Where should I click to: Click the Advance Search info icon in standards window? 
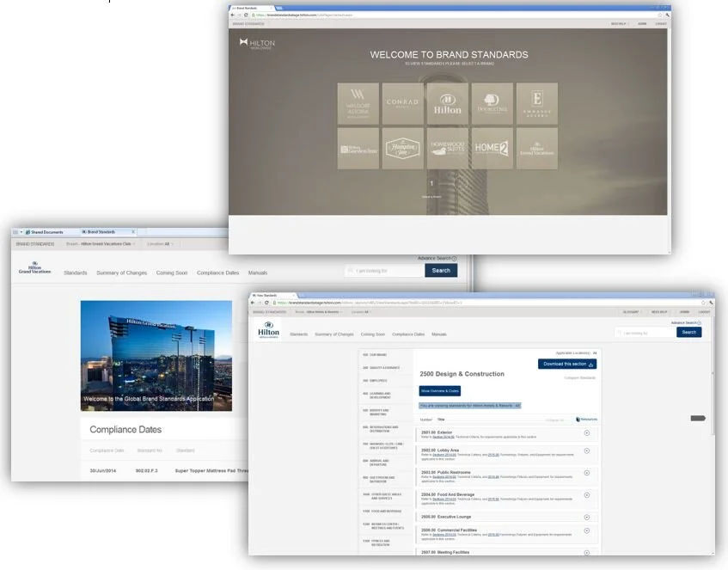699,323
